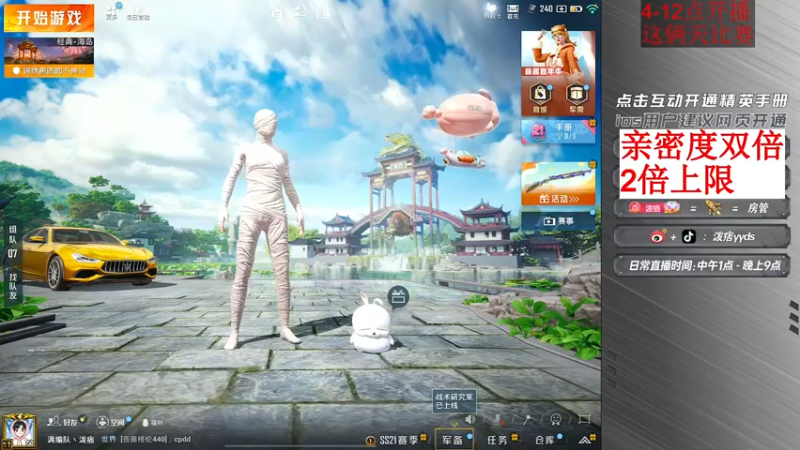
Task: Click the battery indicator icon
Action: (576, 9)
